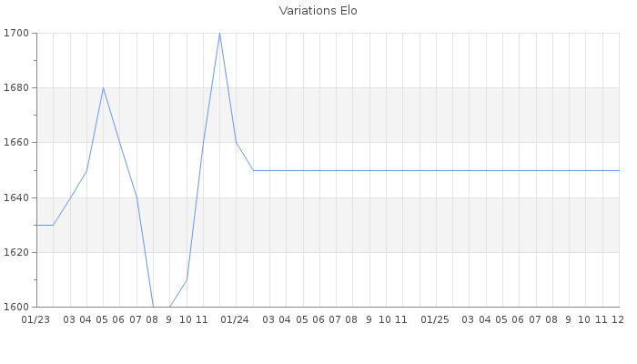The image size is (637, 364).
Task: Click the 1650 data point before the 1680 peak
Action: (x=86, y=170)
